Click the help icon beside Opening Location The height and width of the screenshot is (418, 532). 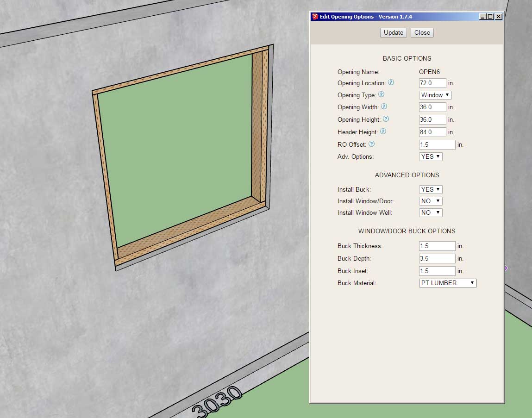pyautogui.click(x=391, y=82)
